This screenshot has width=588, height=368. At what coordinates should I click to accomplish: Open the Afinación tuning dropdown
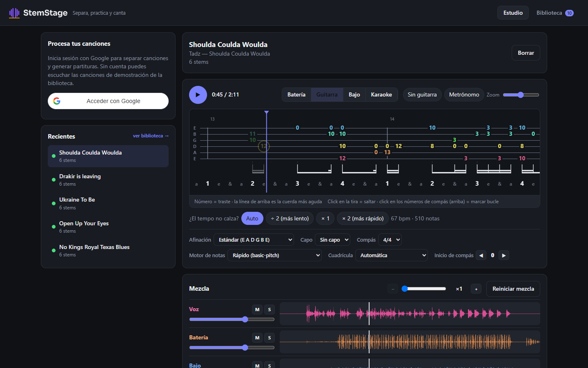point(254,240)
